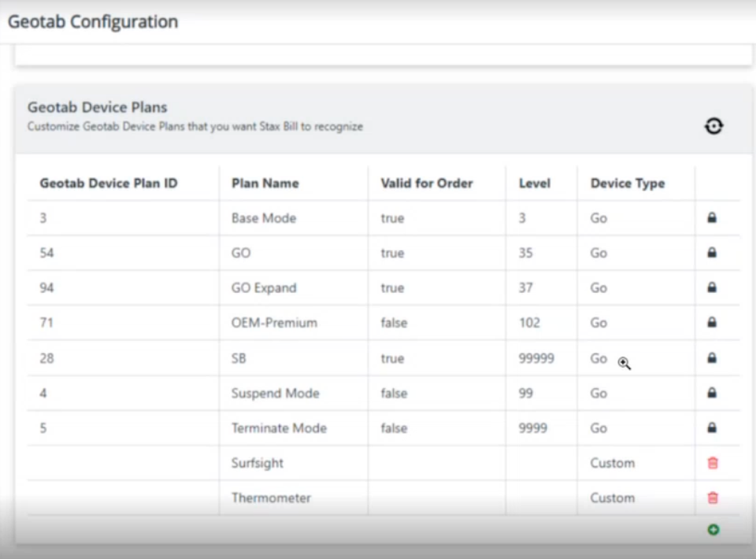This screenshot has height=559, width=756.
Task: Select the Surfsight plan name
Action: [x=258, y=463]
